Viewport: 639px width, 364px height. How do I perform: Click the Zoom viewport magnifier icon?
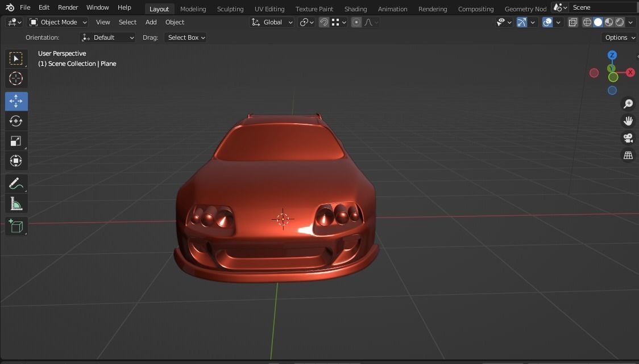coord(628,104)
